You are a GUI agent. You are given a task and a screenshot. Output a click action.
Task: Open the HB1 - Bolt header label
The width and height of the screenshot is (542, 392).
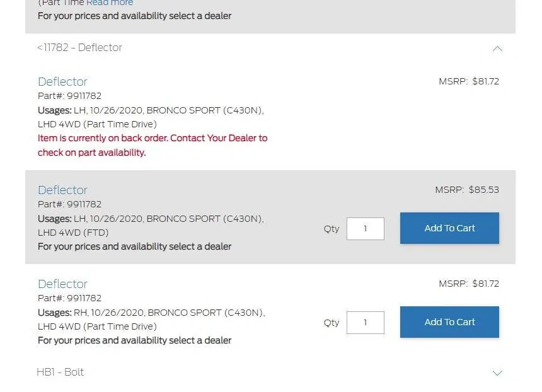61,372
